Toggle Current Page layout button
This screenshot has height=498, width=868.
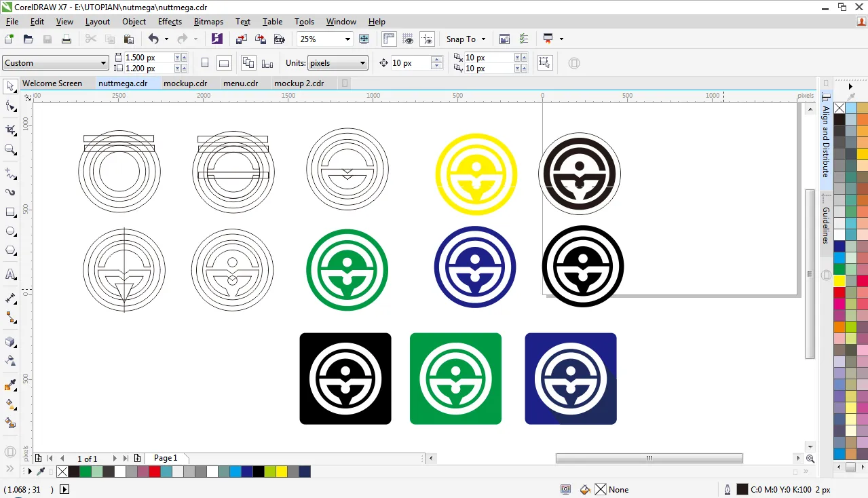pyautogui.click(x=267, y=63)
